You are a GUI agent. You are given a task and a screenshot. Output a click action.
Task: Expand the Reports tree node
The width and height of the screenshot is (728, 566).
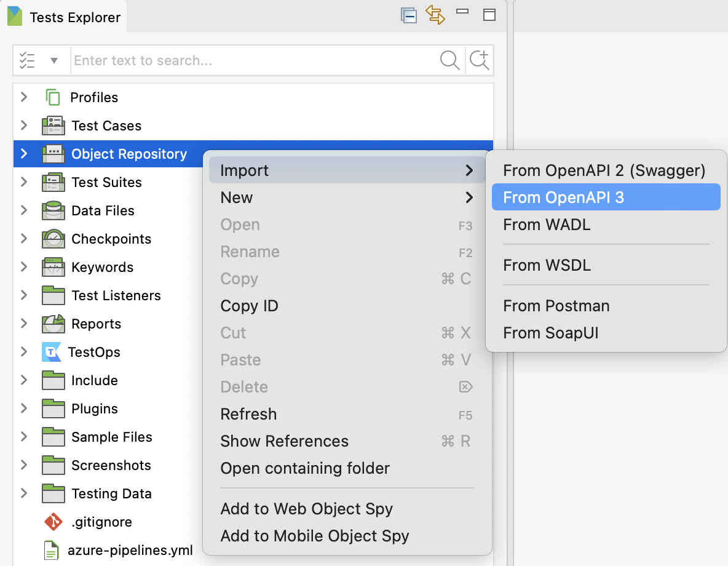coord(24,324)
